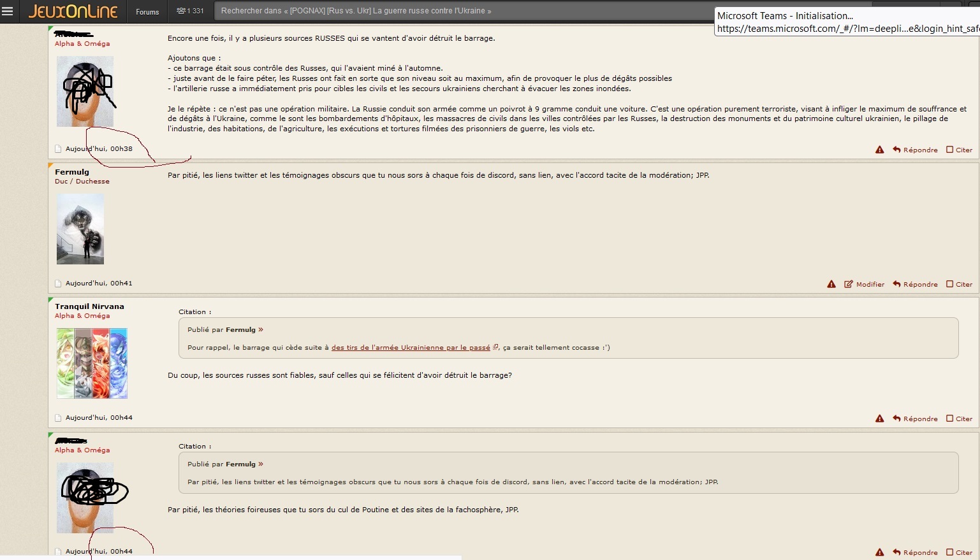This screenshot has width=980, height=560.
Task: Open the Forums menu
Action: [147, 11]
